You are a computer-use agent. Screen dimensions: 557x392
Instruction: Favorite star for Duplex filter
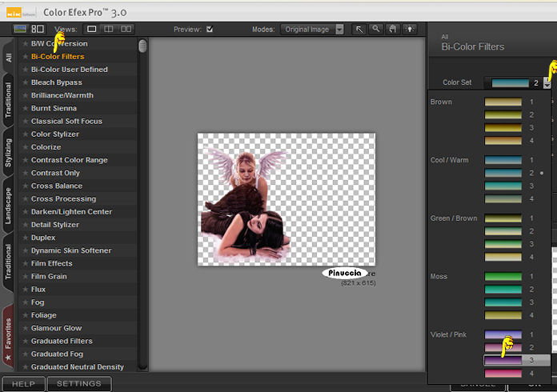(x=26, y=238)
